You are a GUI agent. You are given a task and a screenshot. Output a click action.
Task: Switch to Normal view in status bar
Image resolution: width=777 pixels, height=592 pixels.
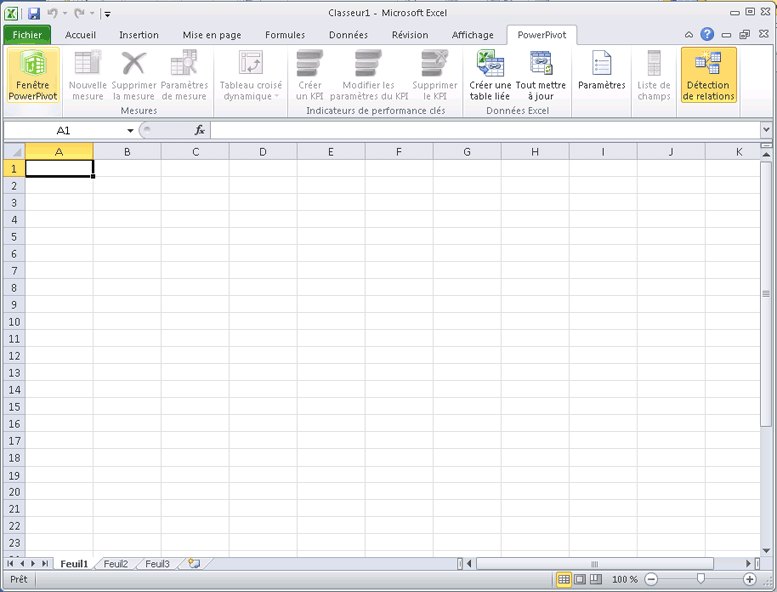point(563,579)
